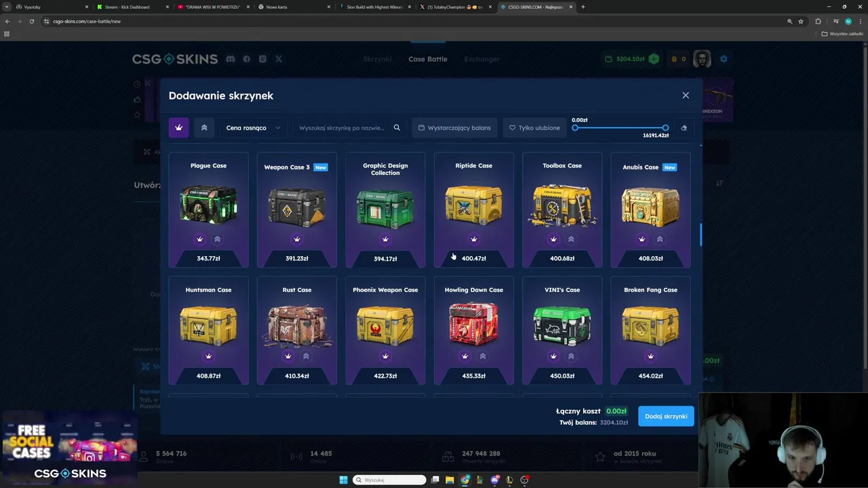The height and width of the screenshot is (488, 868).
Task: Click the eraser icon to reset the price range
Action: tap(684, 127)
